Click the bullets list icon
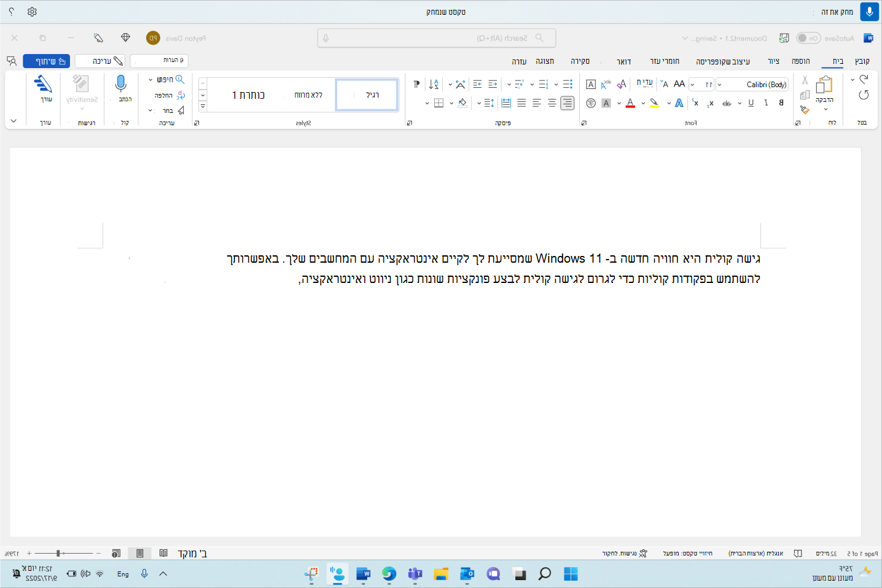The width and height of the screenshot is (882, 588). [568, 84]
